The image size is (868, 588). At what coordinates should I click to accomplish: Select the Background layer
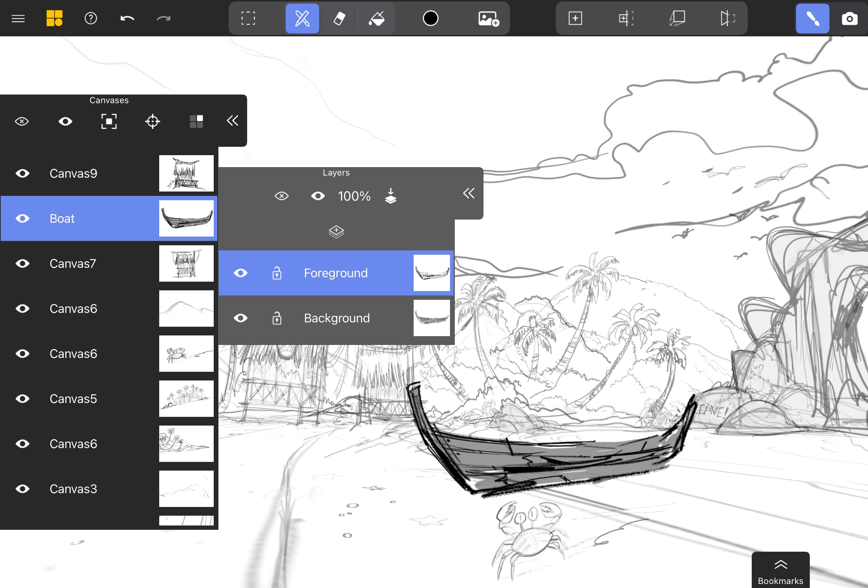coord(336,318)
